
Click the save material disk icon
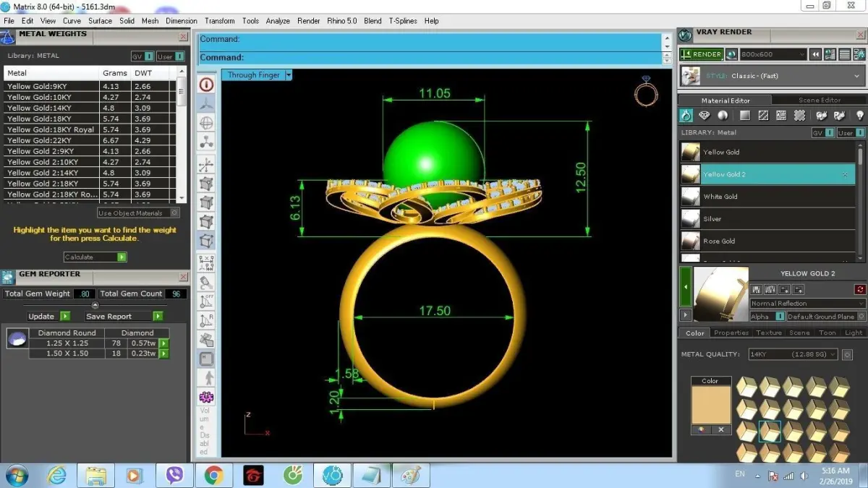(757, 289)
